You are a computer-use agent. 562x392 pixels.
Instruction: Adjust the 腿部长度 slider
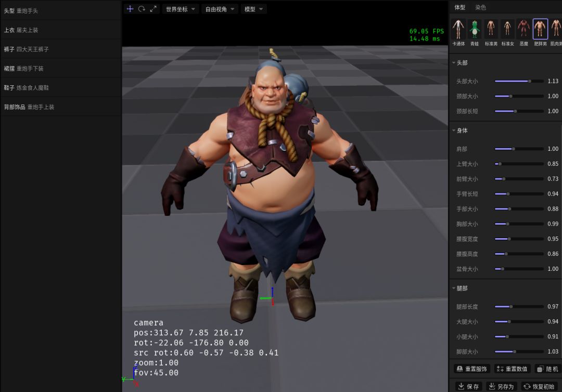pyautogui.click(x=519, y=307)
